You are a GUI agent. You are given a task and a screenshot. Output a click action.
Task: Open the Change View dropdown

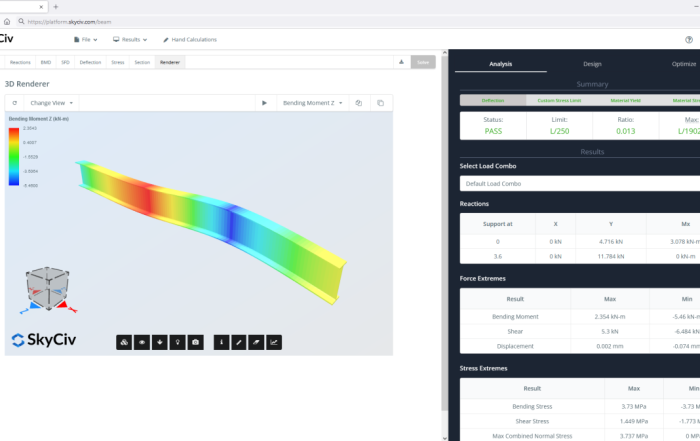click(51, 102)
